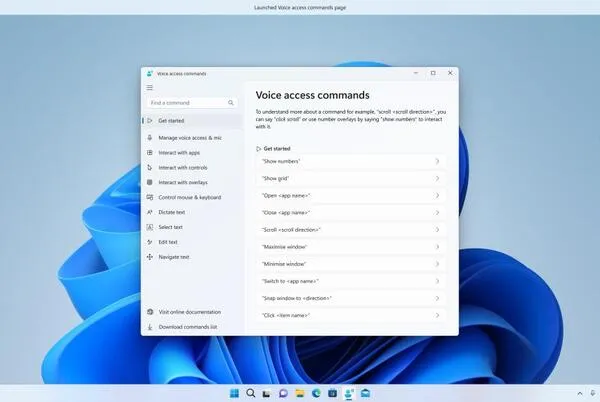Image resolution: width=600 pixels, height=402 pixels.
Task: Click the Visit online documentation globe icon
Action: (x=150, y=312)
